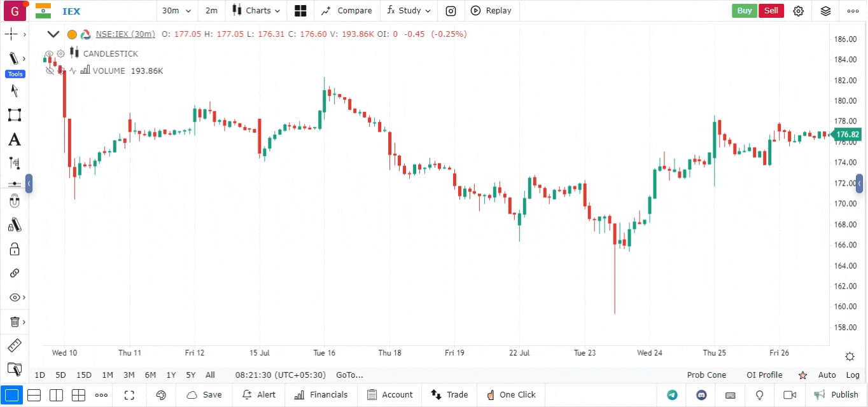
Task: Hide the Candlestick series eye icon
Action: (x=49, y=54)
